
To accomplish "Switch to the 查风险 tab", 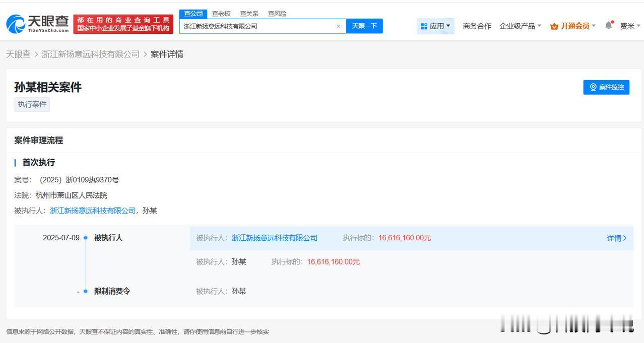I will click(277, 14).
